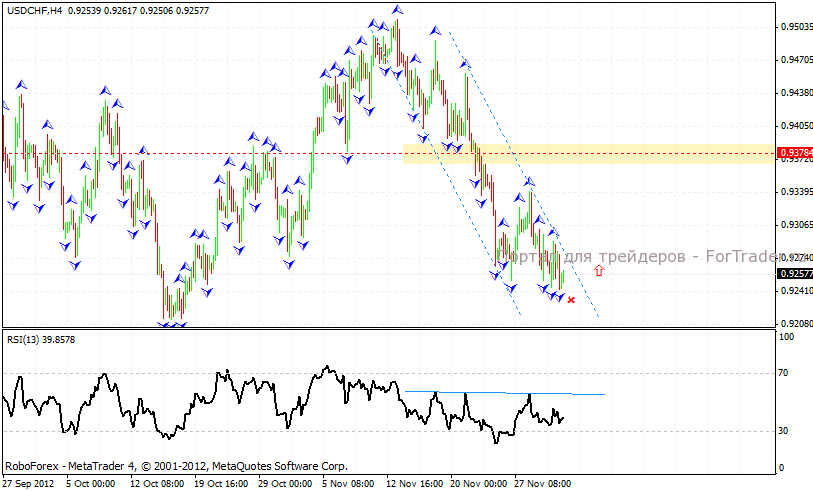Select the RSI 30 level label
Viewport: 813px width, 491px height.
(x=786, y=431)
